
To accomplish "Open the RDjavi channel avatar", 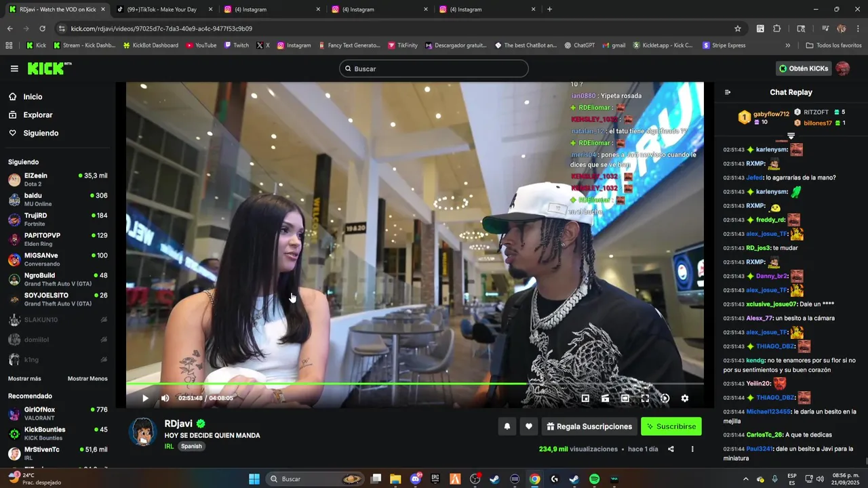I will (x=143, y=432).
